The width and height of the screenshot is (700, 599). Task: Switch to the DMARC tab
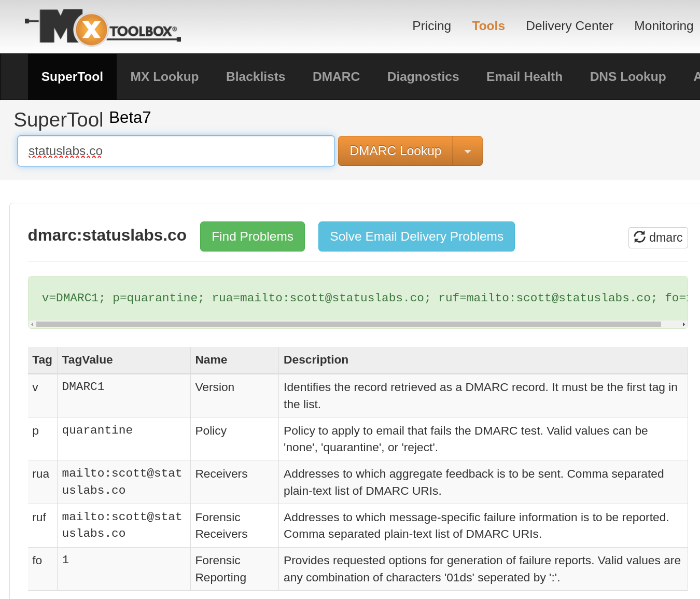click(336, 77)
